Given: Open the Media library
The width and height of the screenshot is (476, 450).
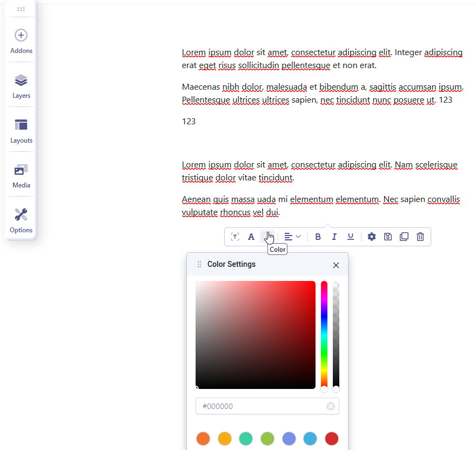Looking at the screenshot, I should [21, 176].
